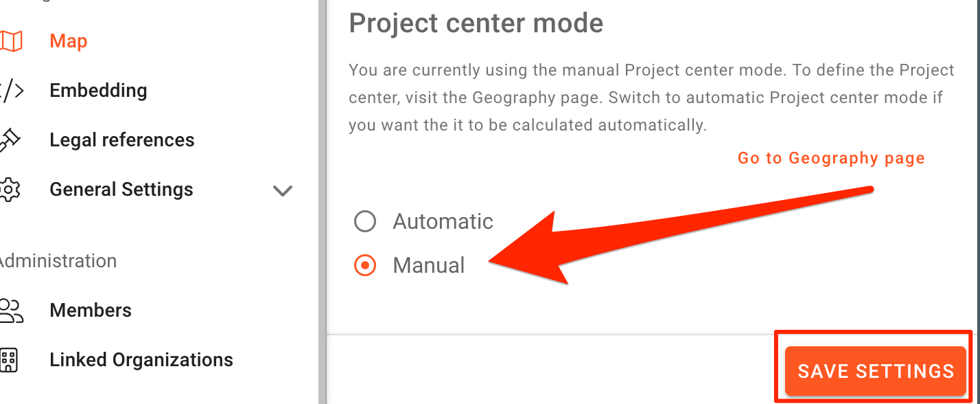Expand the General Settings chevron arrow
The image size is (980, 404).
click(x=283, y=190)
